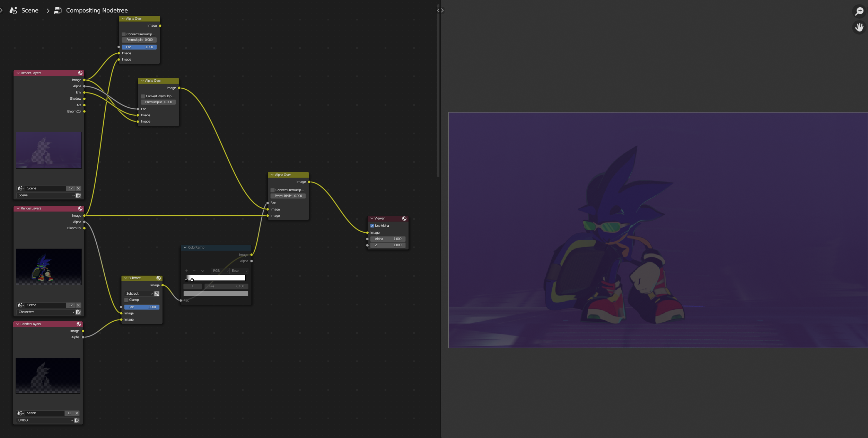This screenshot has width=868, height=438.
Task: Click the region toggle arrows beside backdrop
Action: pyautogui.click(x=440, y=10)
